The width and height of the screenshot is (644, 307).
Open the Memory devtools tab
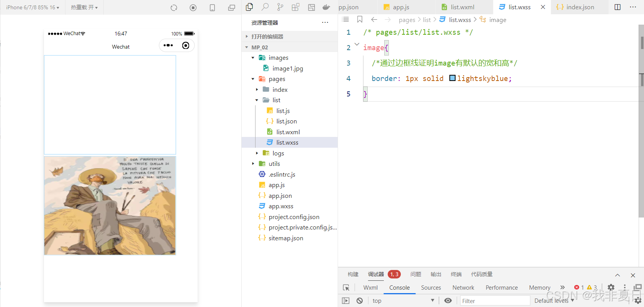point(540,287)
